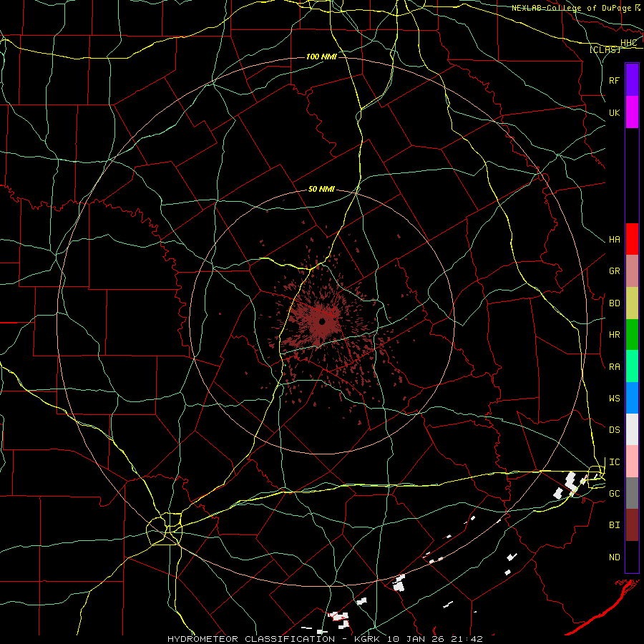The height and width of the screenshot is (644, 644).
Task: Click the GR legend label
Action: (x=614, y=271)
